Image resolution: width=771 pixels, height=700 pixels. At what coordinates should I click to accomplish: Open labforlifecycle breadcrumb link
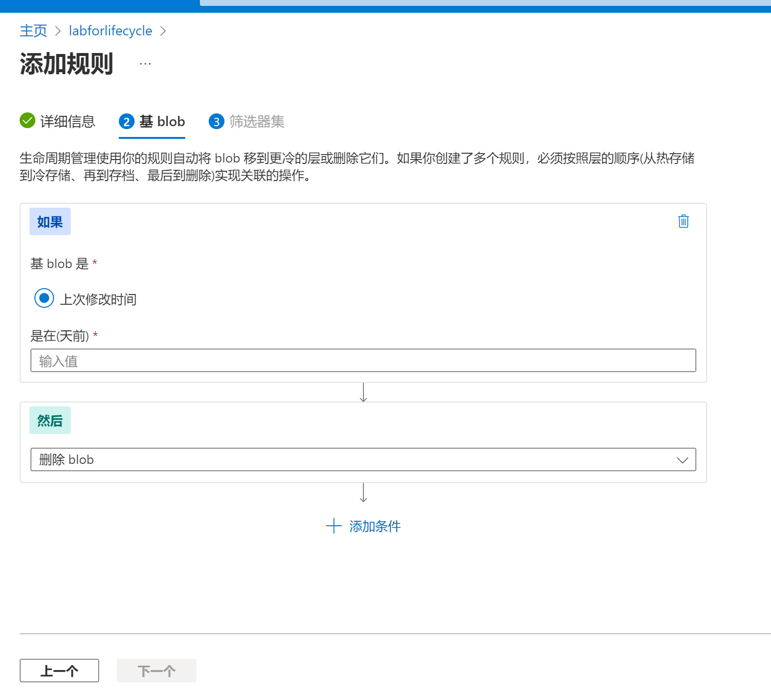click(x=110, y=30)
